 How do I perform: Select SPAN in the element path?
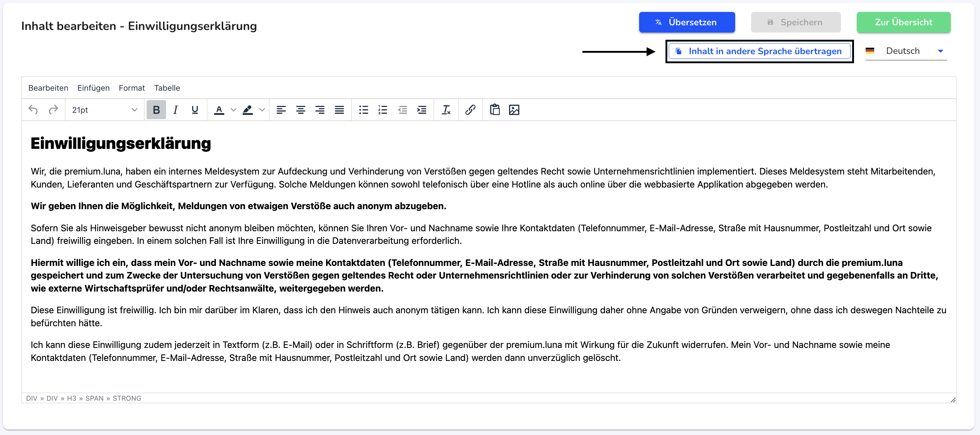(94, 398)
